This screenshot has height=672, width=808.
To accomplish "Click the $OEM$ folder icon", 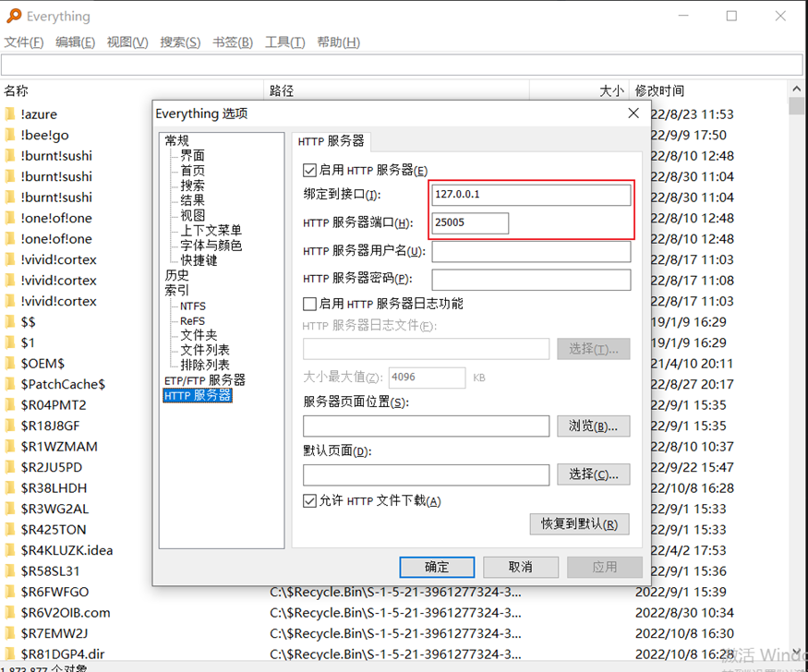I will (x=10, y=364).
